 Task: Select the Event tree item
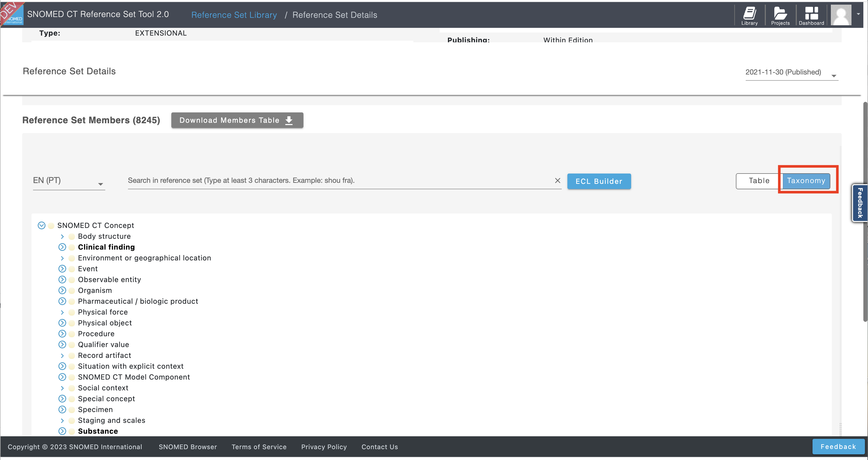coord(88,269)
